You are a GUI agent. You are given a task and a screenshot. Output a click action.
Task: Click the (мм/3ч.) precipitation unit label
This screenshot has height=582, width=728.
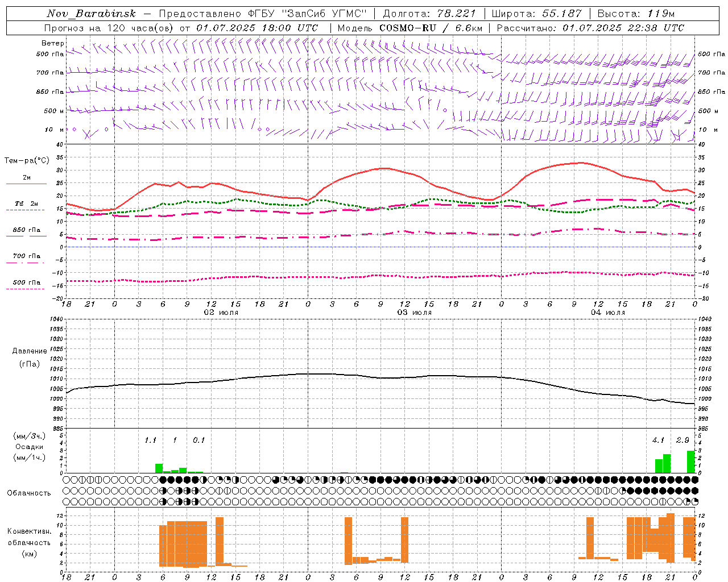point(30,436)
